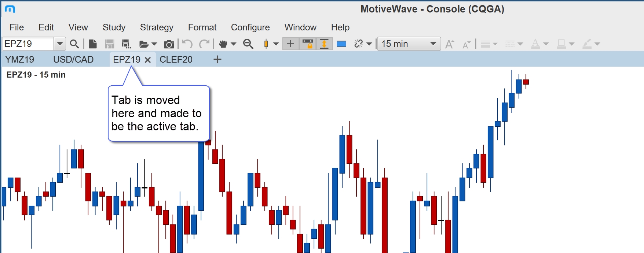Viewport: 644px width, 253px height.
Task: Toggle the crosshair cursor button
Action: pyautogui.click(x=290, y=44)
